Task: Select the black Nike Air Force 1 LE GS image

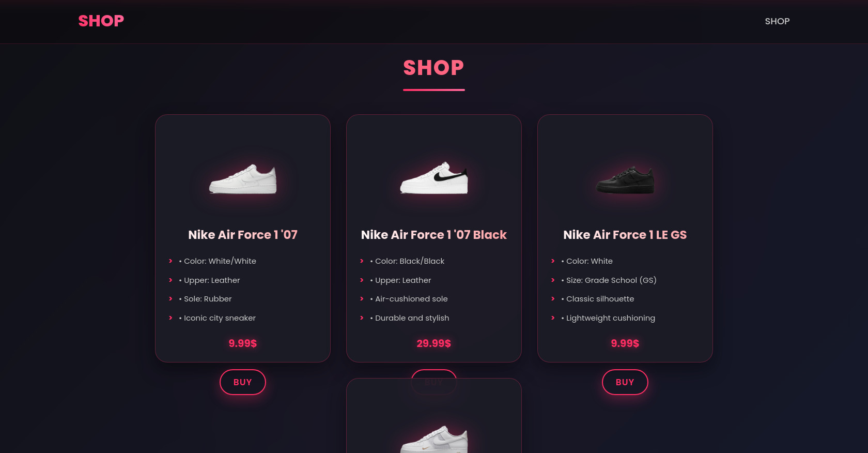Action: pyautogui.click(x=625, y=181)
